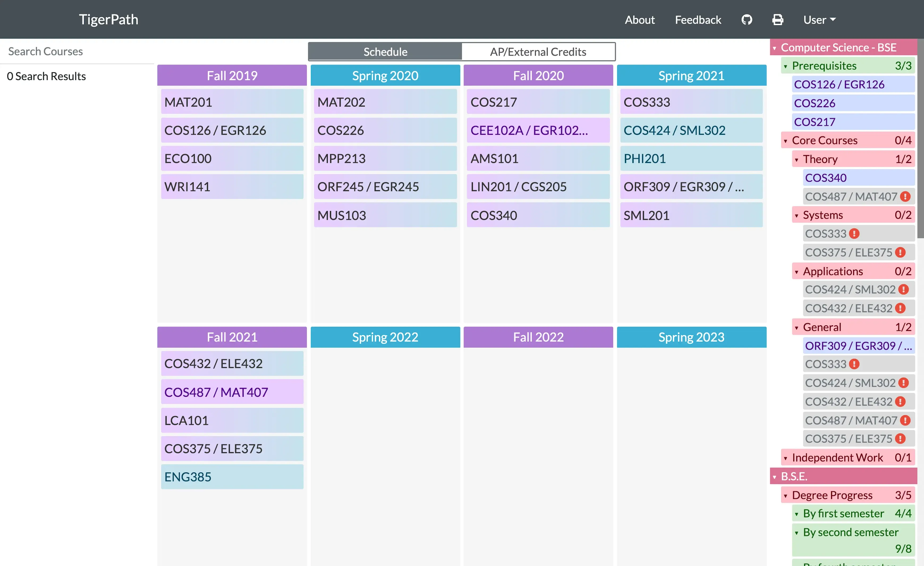Viewport: 924px width, 566px height.
Task: Click the print/export icon in the navbar
Action: click(777, 19)
